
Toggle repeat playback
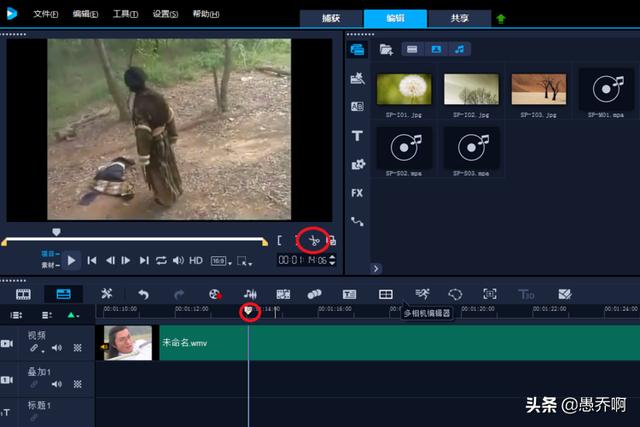pos(161,260)
